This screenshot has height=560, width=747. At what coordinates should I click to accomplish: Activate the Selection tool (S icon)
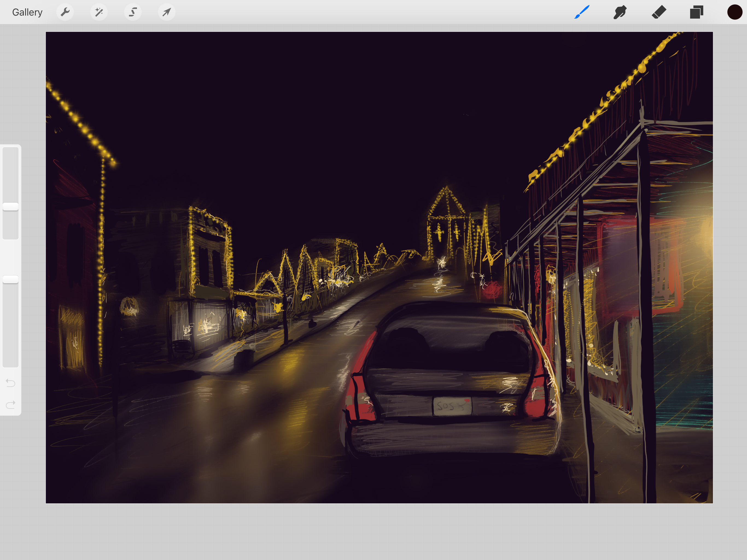coord(133,12)
